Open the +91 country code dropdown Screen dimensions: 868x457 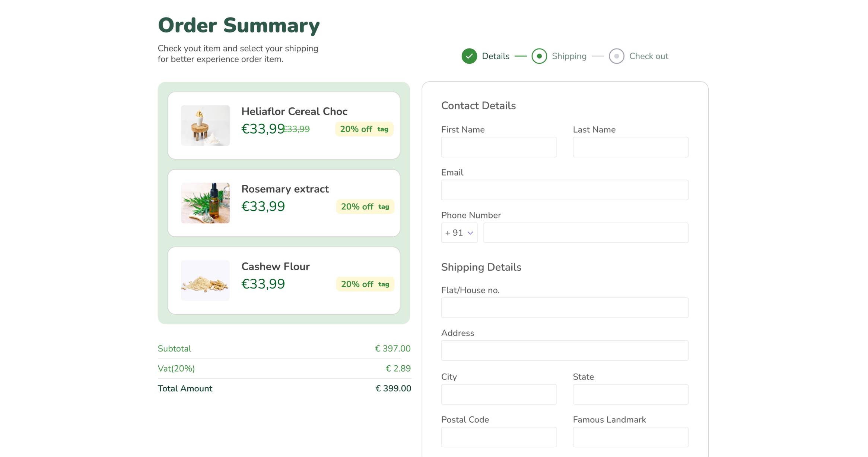(459, 233)
